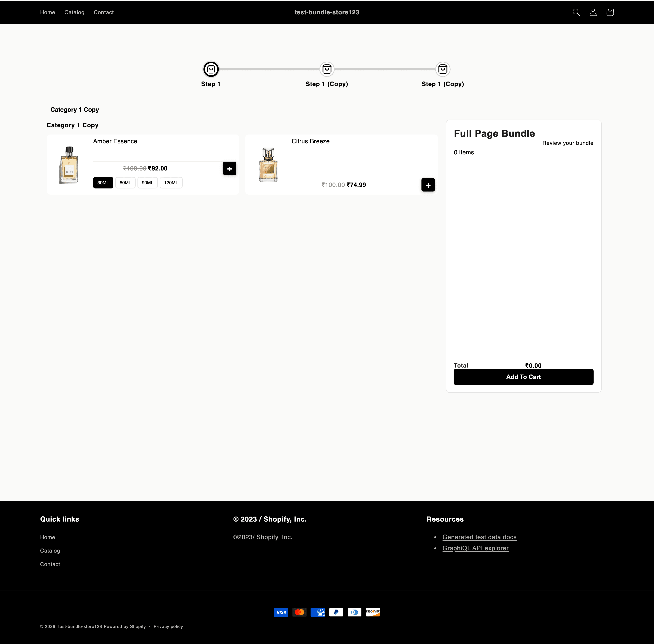The height and width of the screenshot is (644, 654).
Task: Add Amber Essence with plus button
Action: pos(229,168)
